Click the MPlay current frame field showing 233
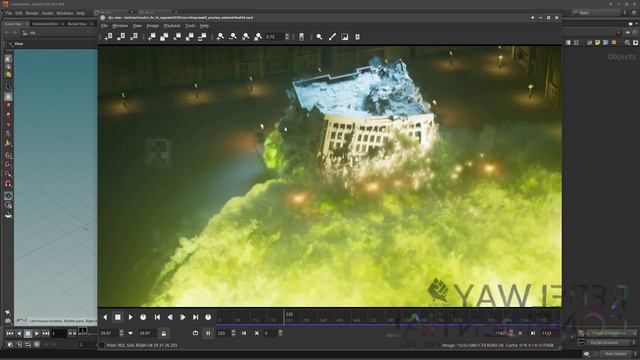Screen dimensions: 640x360 (x=223, y=333)
